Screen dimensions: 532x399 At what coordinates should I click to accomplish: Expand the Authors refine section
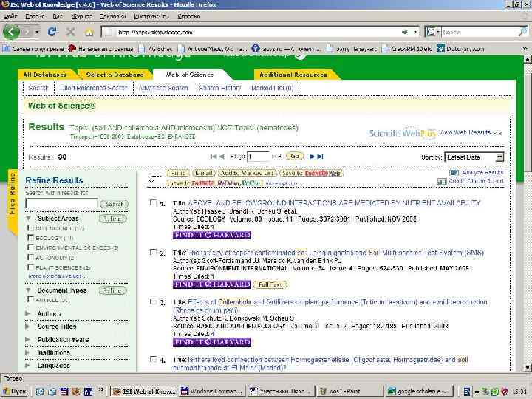(x=28, y=313)
